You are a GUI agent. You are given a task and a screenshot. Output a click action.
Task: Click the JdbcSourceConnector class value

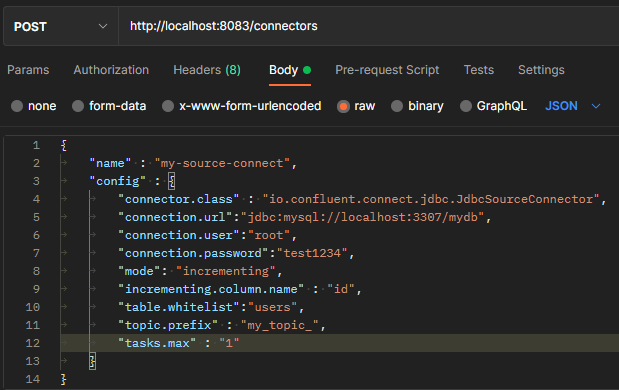(431, 199)
